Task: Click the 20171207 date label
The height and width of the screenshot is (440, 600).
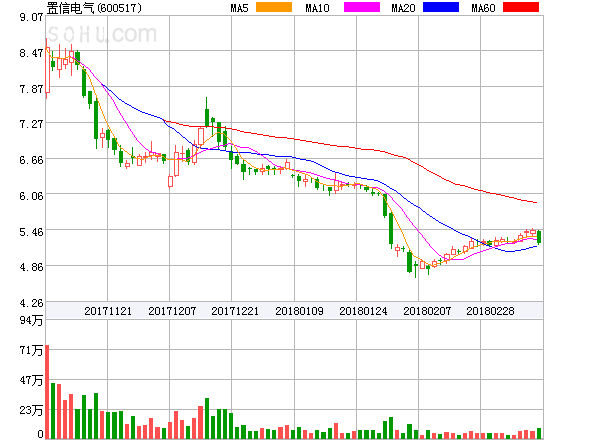Action: [172, 311]
